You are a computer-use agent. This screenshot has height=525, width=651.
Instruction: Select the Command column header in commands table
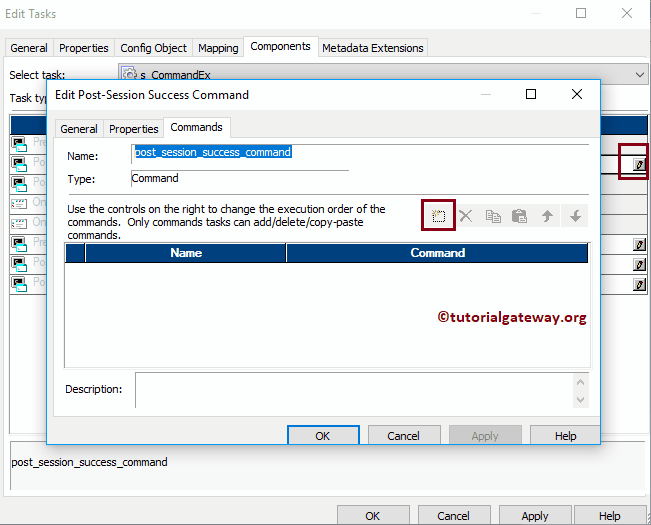pos(437,253)
